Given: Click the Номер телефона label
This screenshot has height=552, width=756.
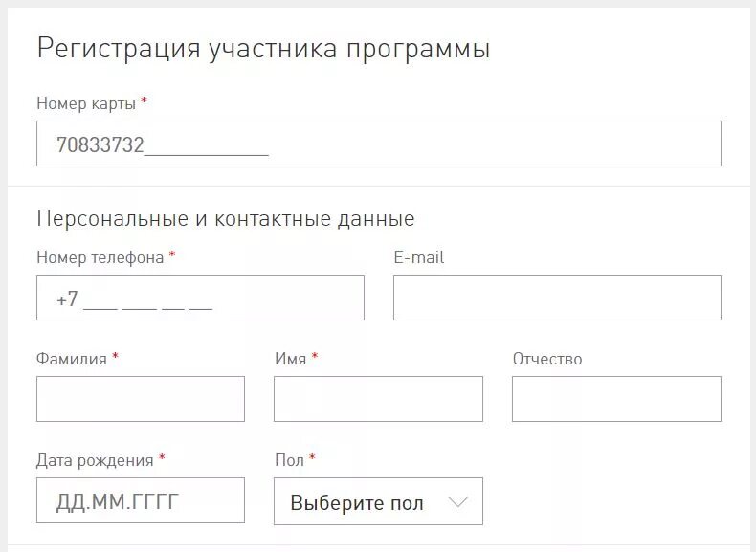Looking at the screenshot, I should tap(100, 257).
